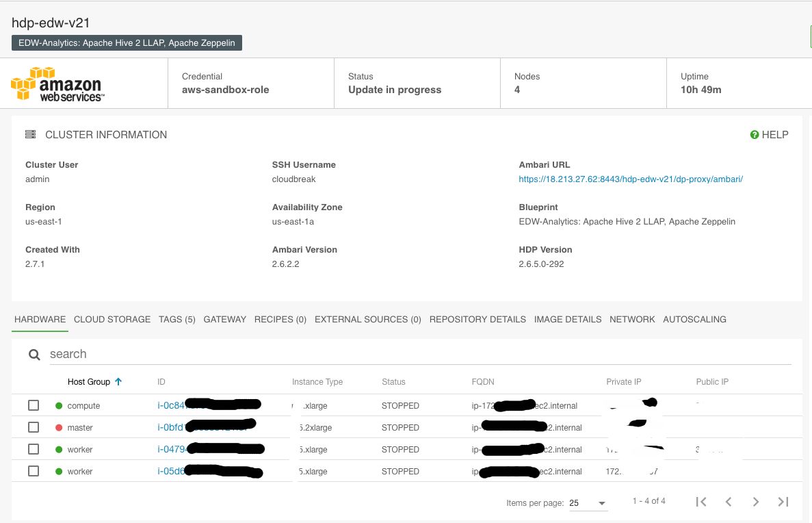This screenshot has width=812, height=523.
Task: Open the Items per page dropdown
Action: (588, 502)
